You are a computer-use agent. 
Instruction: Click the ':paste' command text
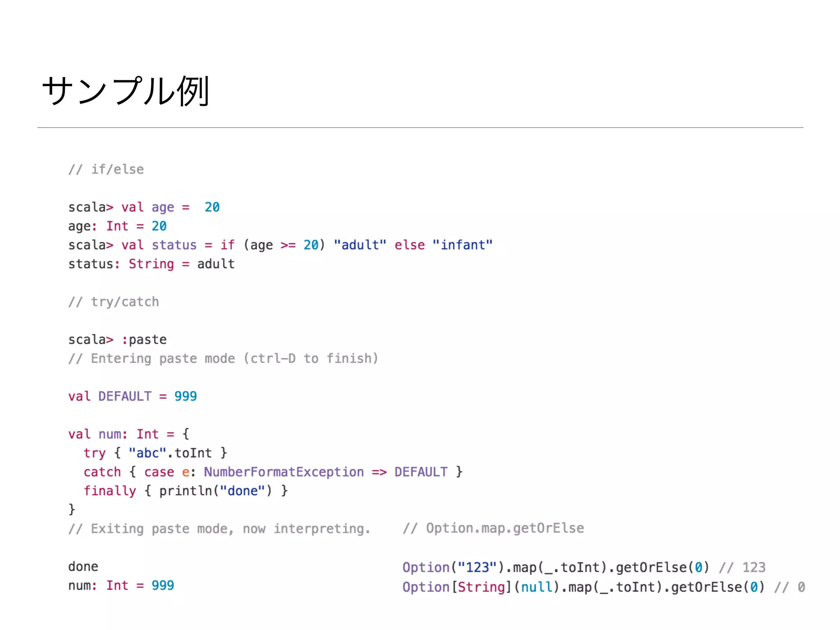click(x=144, y=340)
